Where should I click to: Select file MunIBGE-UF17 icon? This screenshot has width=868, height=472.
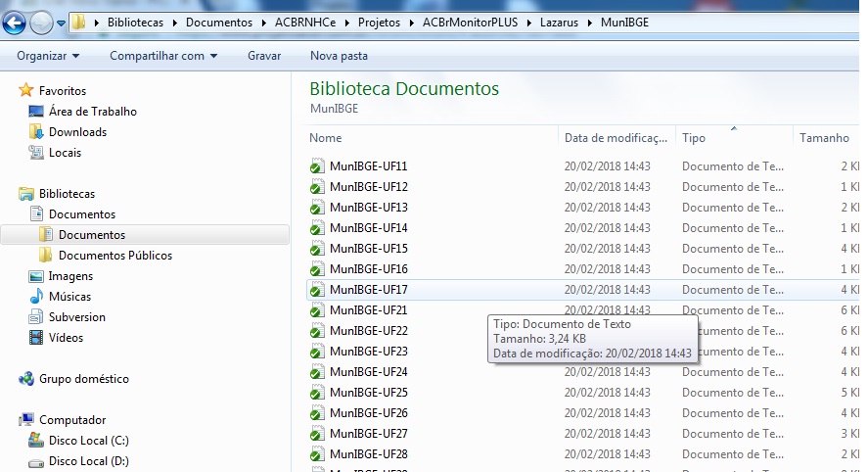coord(317,289)
